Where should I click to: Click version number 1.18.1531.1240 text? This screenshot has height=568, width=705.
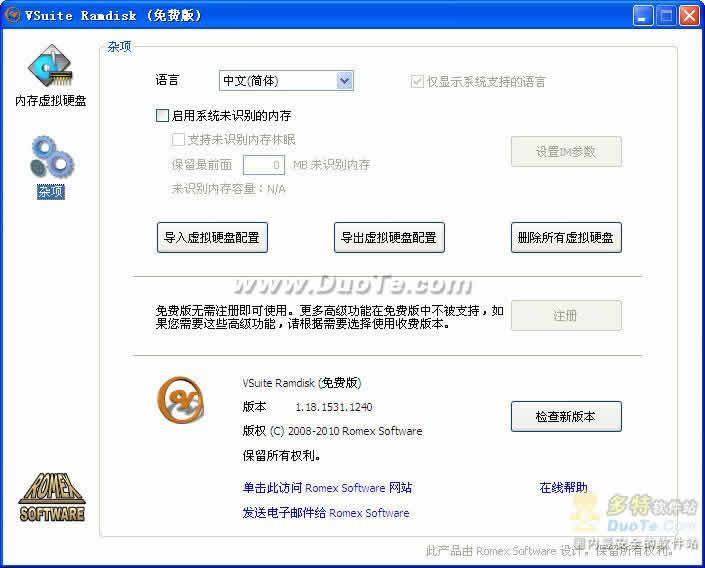334,407
